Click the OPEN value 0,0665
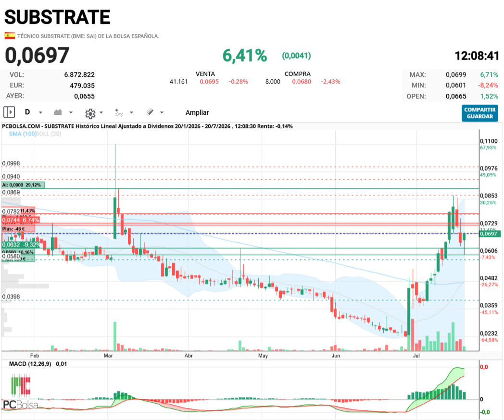This screenshot has height=420, width=504. pos(456,96)
